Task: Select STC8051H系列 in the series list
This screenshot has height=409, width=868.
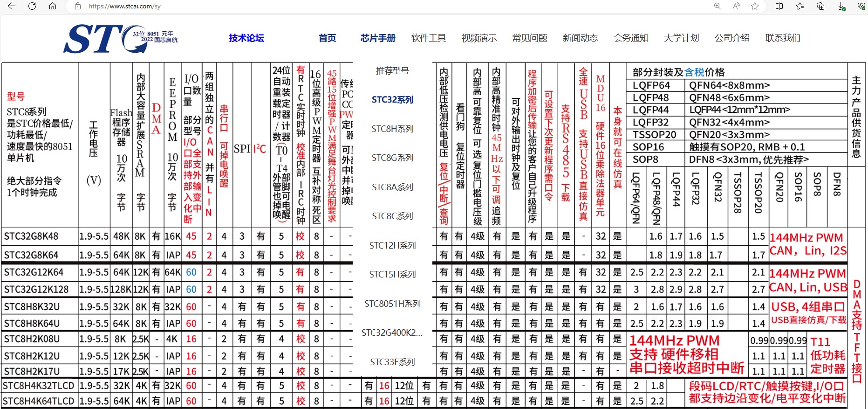Action: (x=392, y=304)
